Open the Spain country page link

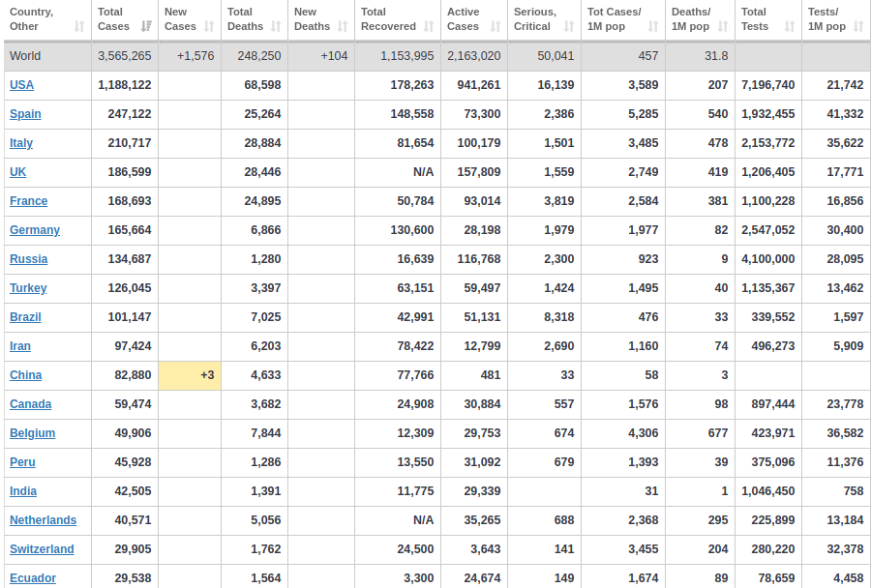click(25, 114)
